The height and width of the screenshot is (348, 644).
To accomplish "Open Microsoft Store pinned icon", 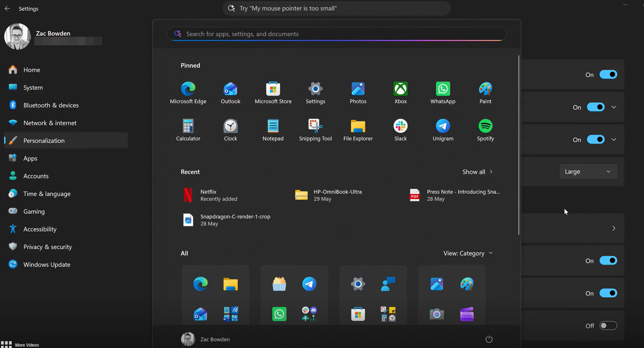I will tap(273, 93).
